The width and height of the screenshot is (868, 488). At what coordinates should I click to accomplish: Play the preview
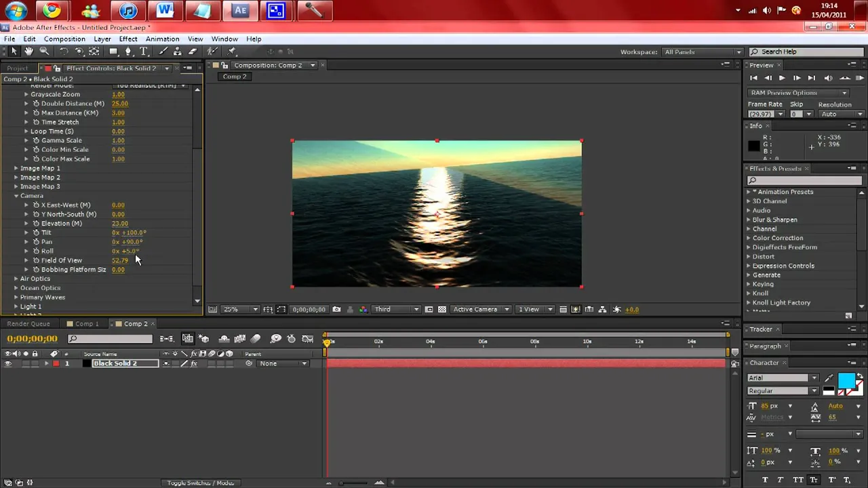pos(782,78)
